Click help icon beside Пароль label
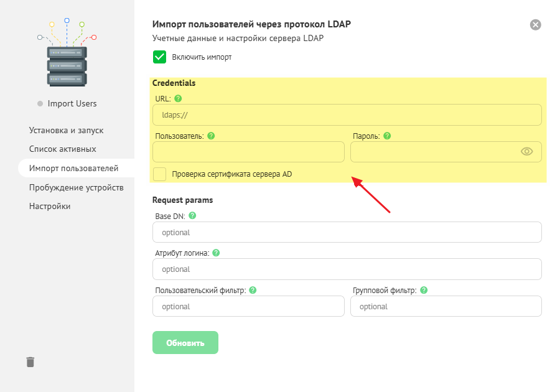The image size is (560, 392). [386, 136]
